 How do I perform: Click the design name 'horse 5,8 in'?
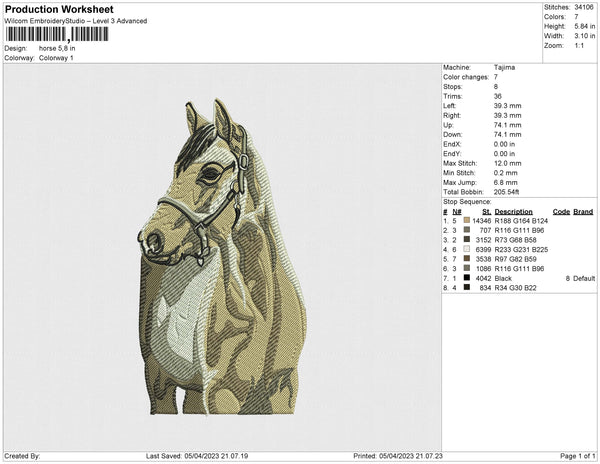coord(57,49)
